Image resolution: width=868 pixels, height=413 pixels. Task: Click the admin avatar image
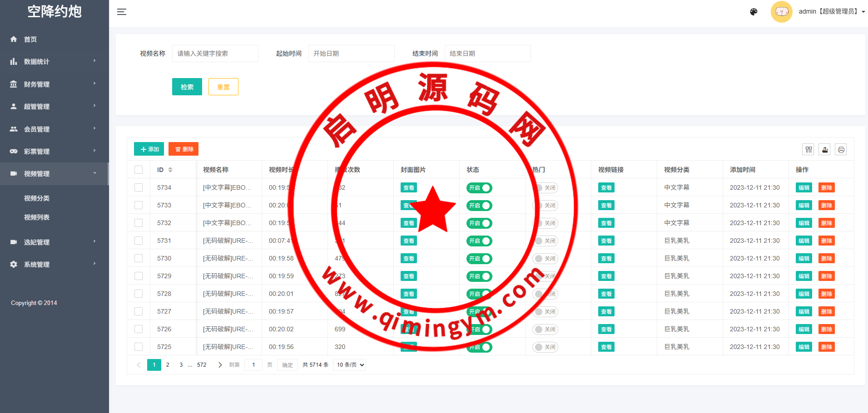pyautogui.click(x=781, y=12)
